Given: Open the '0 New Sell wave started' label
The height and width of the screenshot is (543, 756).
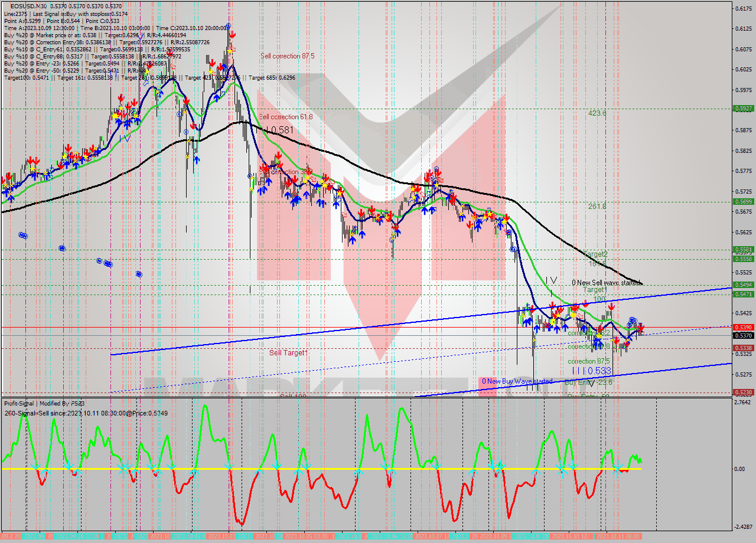Looking at the screenshot, I should [x=607, y=283].
